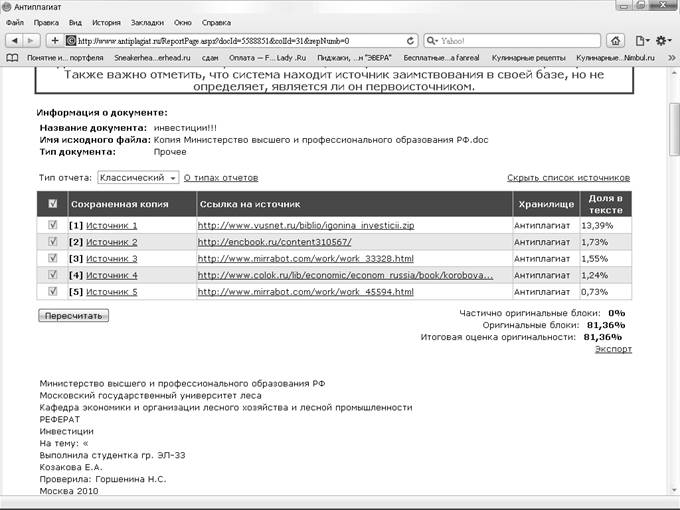Image resolution: width=680 pixels, height=510 pixels.
Task: Click the Хранилище column header
Action: (x=546, y=204)
